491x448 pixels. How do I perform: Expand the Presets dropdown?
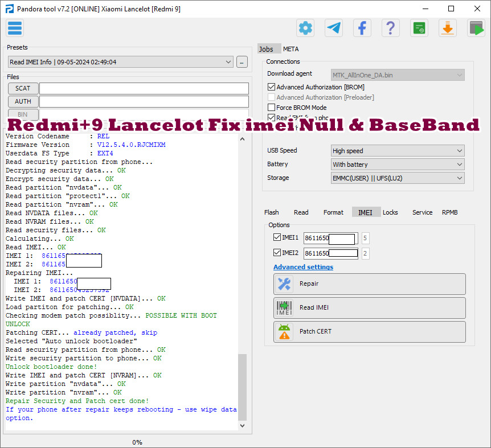pos(121,62)
